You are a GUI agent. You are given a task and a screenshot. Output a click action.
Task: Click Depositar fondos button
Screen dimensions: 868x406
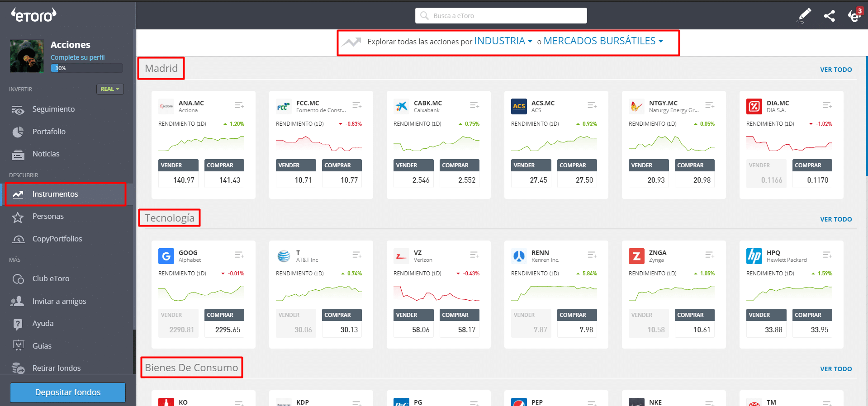coord(68,392)
